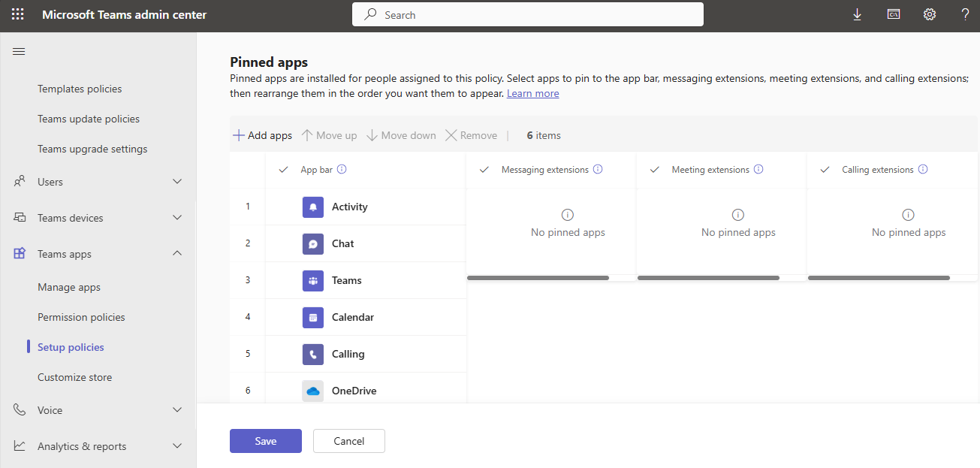
Task: Click the Analytics & reports chart icon
Action: [20, 446]
